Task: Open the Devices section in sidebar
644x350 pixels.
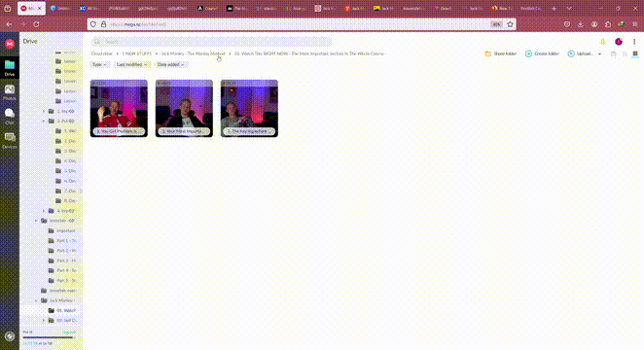Action: click(10, 140)
